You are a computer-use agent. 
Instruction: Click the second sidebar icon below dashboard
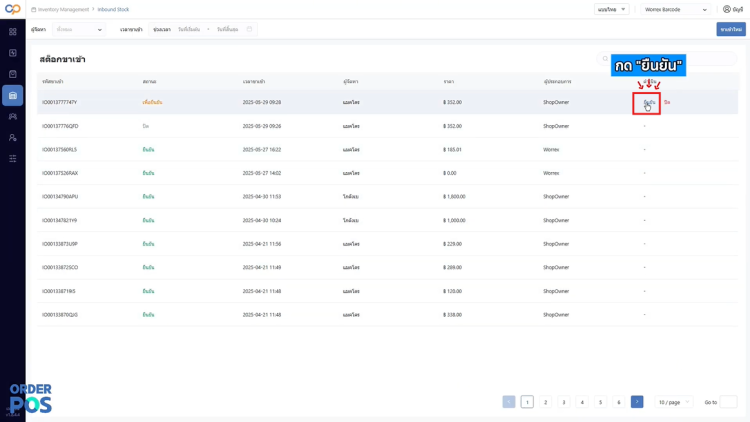(x=12, y=53)
